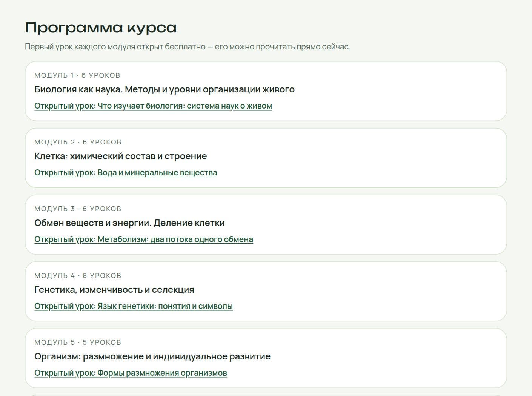This screenshot has height=396, width=532.
Task: Open the lesson link 'Что изучает биология: система наук о живом'
Action: (153, 106)
